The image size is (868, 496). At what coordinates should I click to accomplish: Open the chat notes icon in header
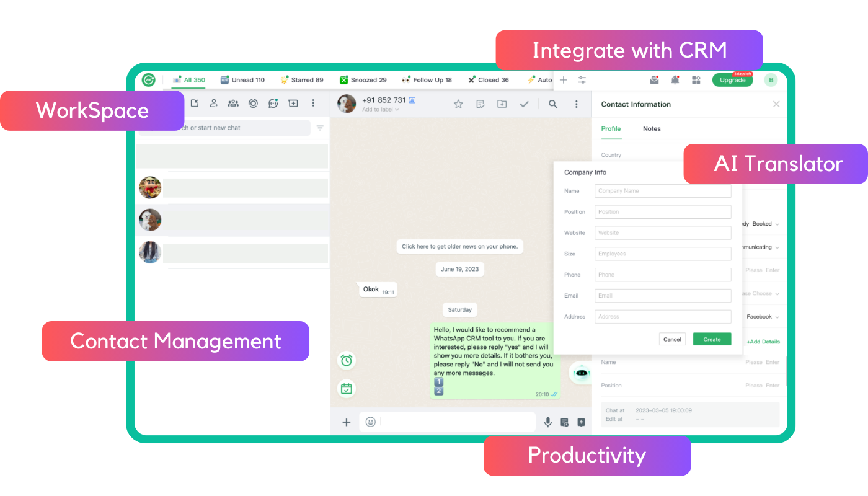point(480,104)
